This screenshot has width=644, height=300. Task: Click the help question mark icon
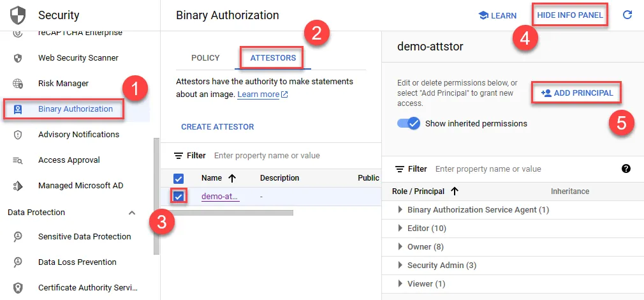click(x=626, y=169)
